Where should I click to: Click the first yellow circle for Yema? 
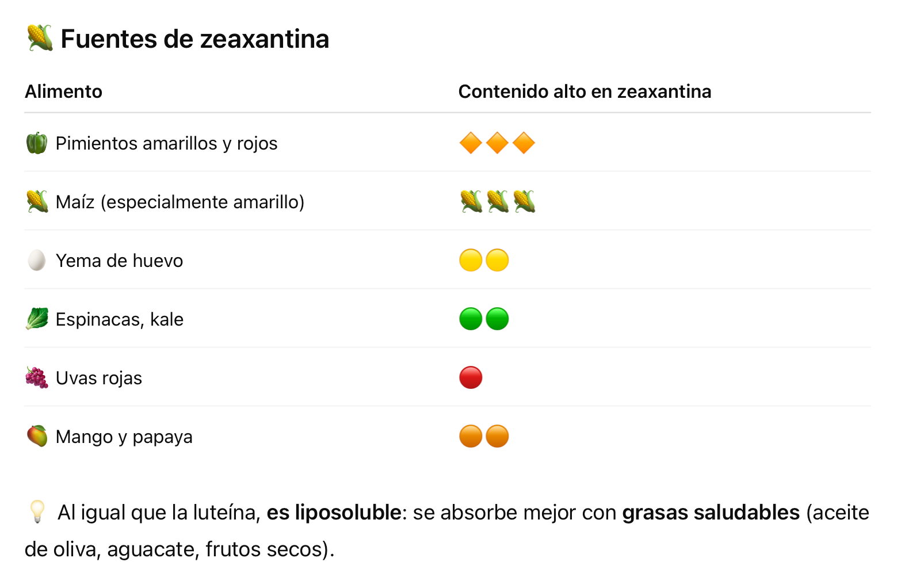click(x=471, y=261)
